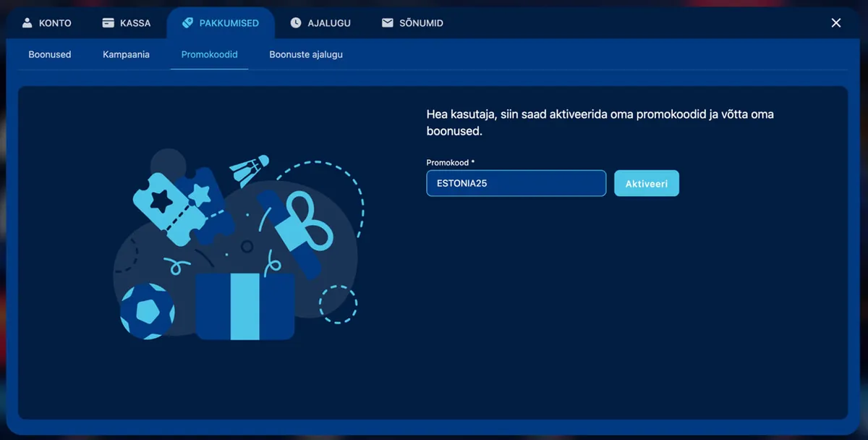
Task: Activate the code with the Aktiveeri button
Action: 647,183
